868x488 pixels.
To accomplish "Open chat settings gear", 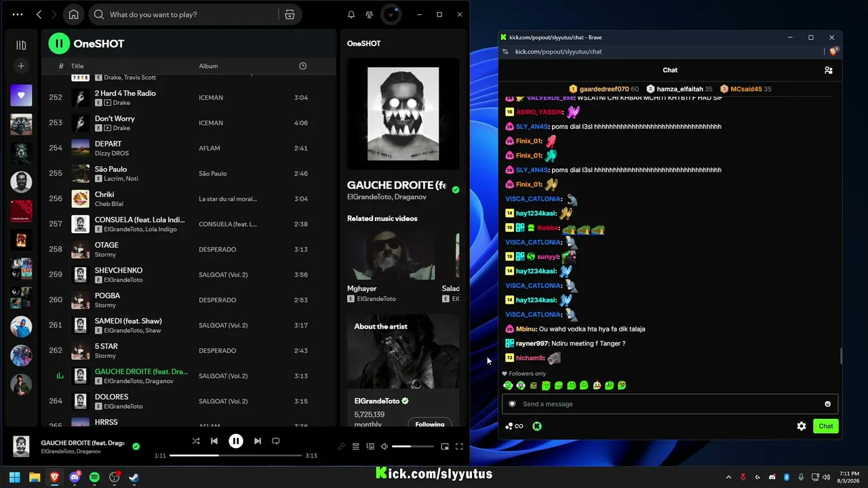I will click(x=802, y=426).
